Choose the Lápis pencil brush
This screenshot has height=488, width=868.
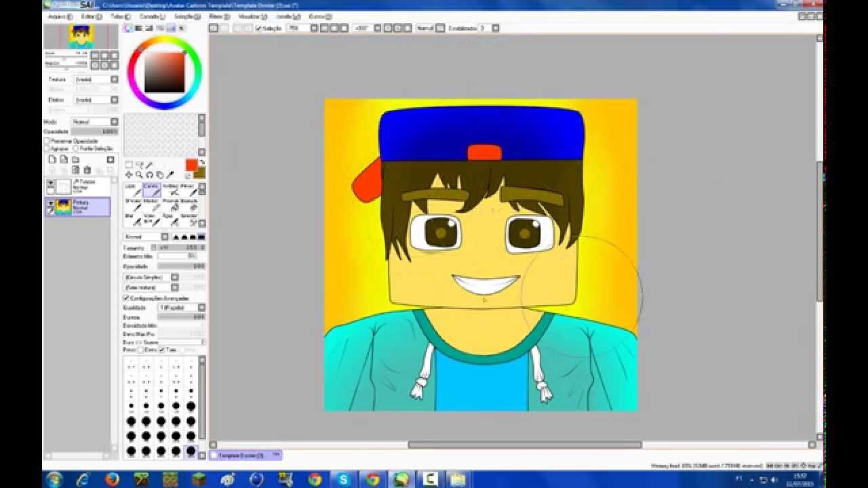[x=132, y=189]
